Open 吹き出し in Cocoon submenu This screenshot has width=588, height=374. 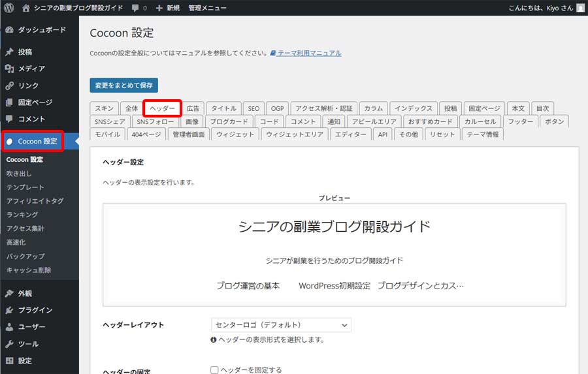point(19,174)
